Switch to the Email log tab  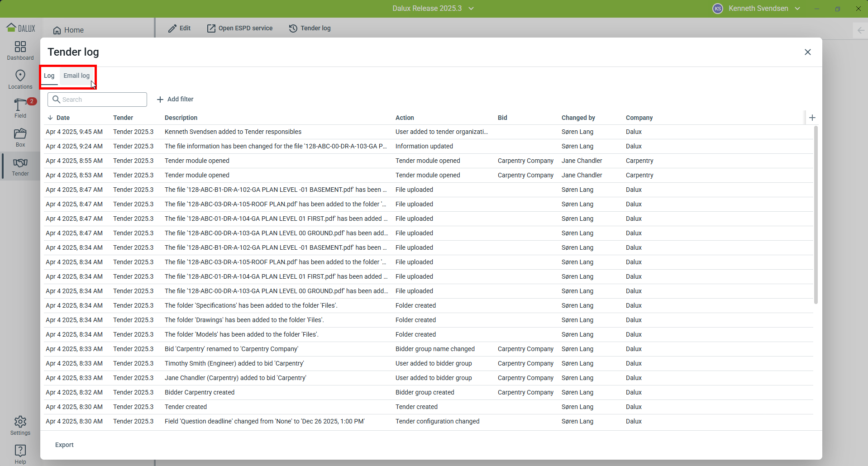pyautogui.click(x=76, y=76)
